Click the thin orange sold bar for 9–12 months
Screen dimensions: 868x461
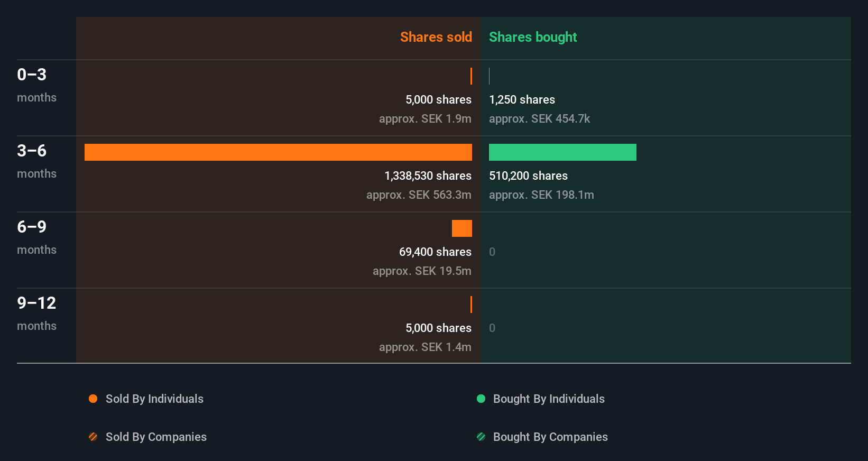[471, 305]
